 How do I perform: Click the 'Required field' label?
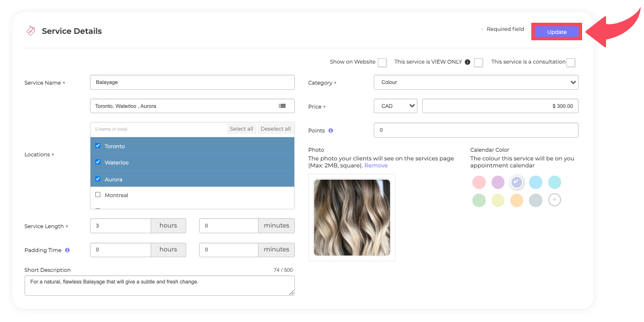[x=505, y=29]
